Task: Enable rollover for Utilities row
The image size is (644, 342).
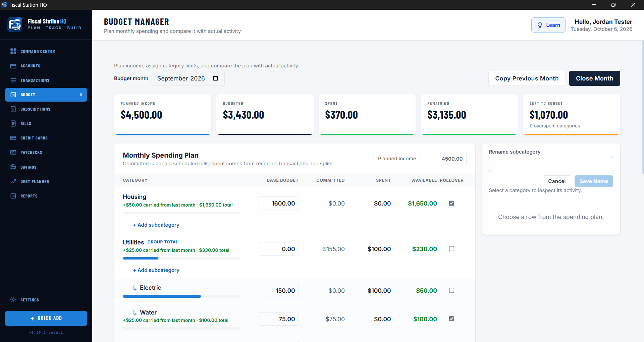Action: click(x=451, y=249)
